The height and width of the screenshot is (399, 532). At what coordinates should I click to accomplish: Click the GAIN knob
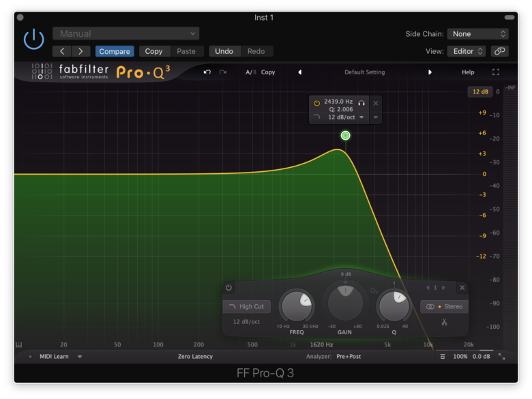[345, 303]
